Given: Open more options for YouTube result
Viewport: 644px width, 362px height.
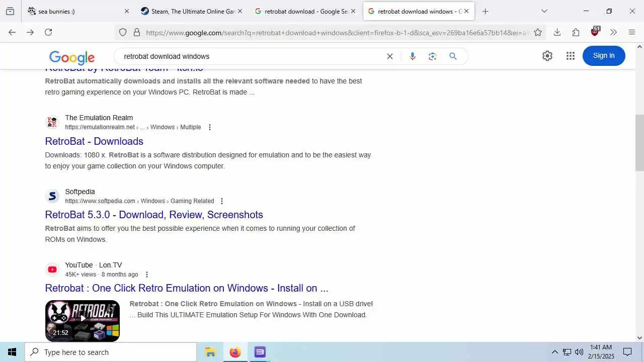Looking at the screenshot, I should 147,275.
